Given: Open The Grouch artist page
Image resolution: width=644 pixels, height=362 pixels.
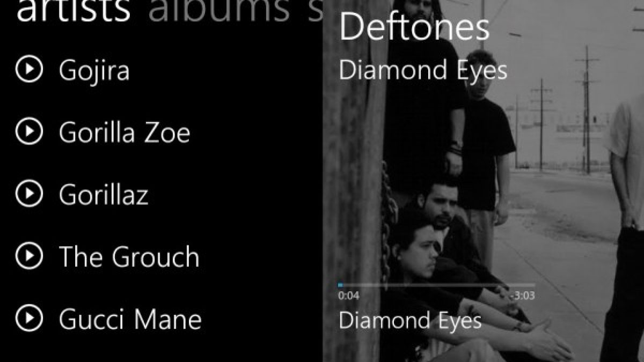Looking at the screenshot, I should tap(129, 257).
